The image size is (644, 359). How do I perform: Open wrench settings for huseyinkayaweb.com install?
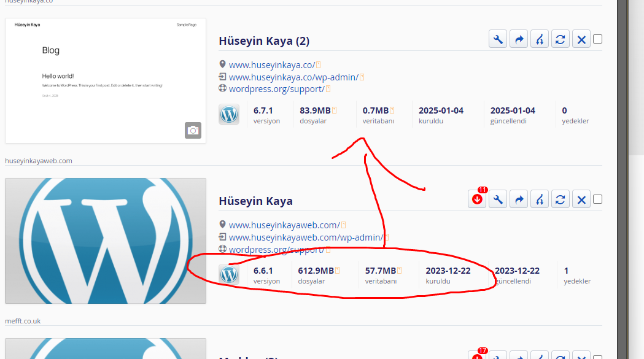point(498,199)
